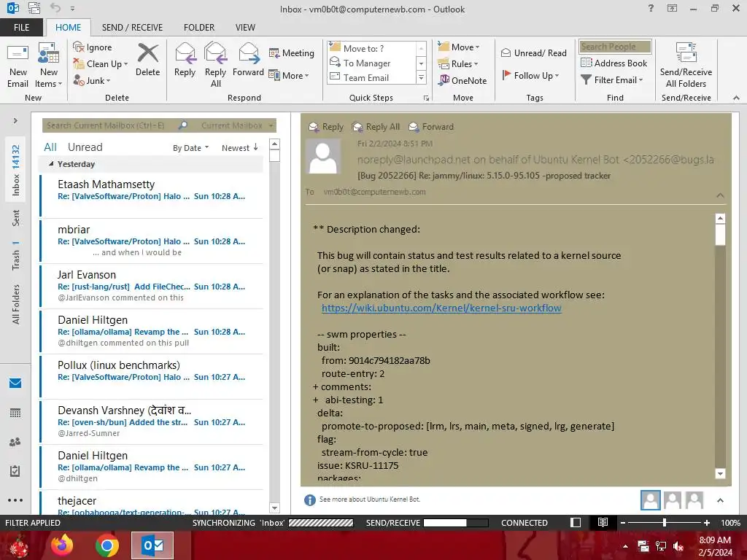The height and width of the screenshot is (560, 747).
Task: Click the Search People field
Action: [615, 47]
